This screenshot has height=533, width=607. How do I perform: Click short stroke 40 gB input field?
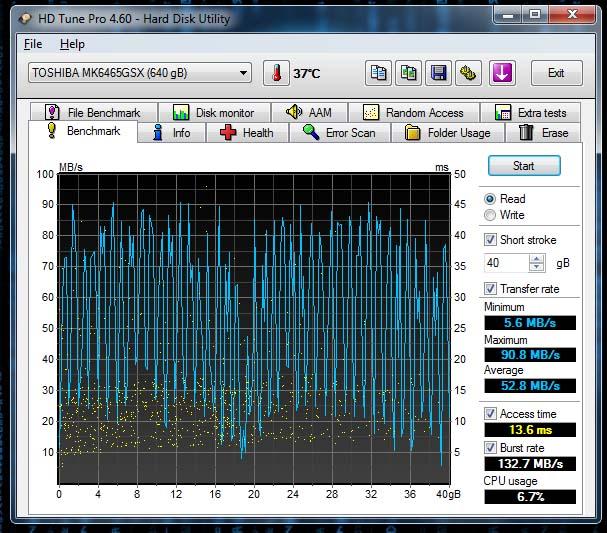[506, 263]
